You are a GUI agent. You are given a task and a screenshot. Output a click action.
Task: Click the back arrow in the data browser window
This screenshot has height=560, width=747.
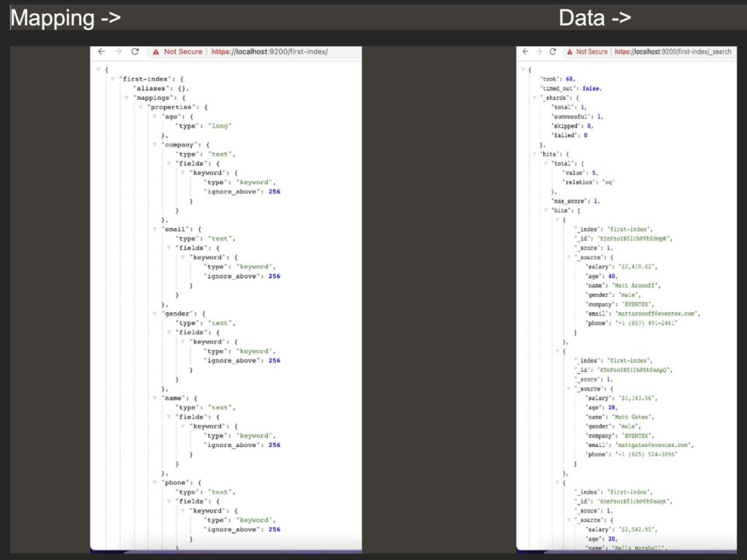click(525, 52)
